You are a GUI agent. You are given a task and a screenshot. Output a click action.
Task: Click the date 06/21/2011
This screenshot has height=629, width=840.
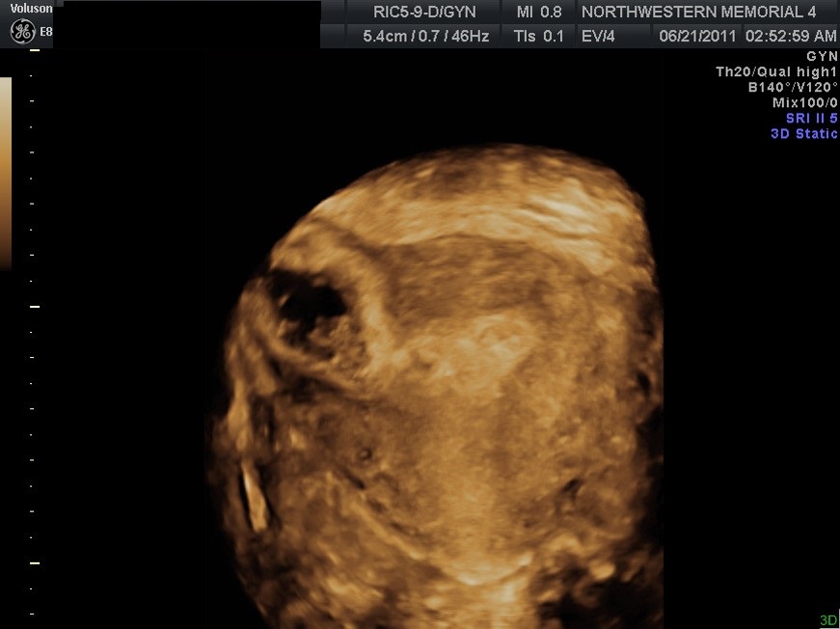[697, 37]
